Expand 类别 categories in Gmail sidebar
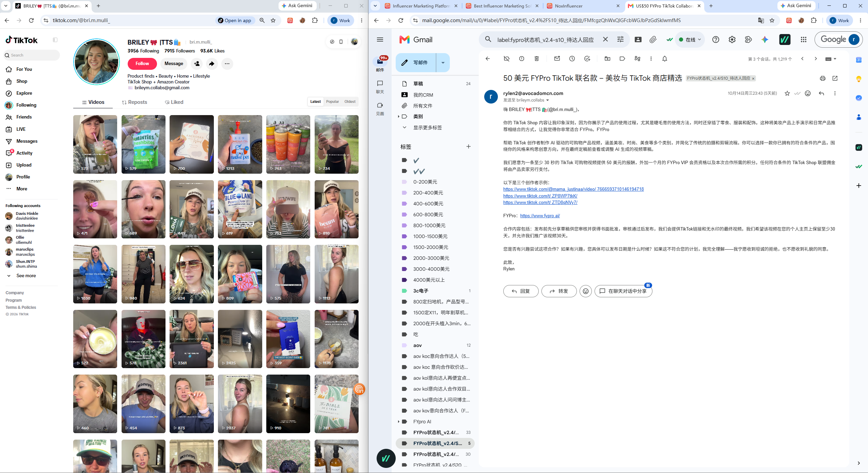The image size is (868, 473). tap(398, 116)
